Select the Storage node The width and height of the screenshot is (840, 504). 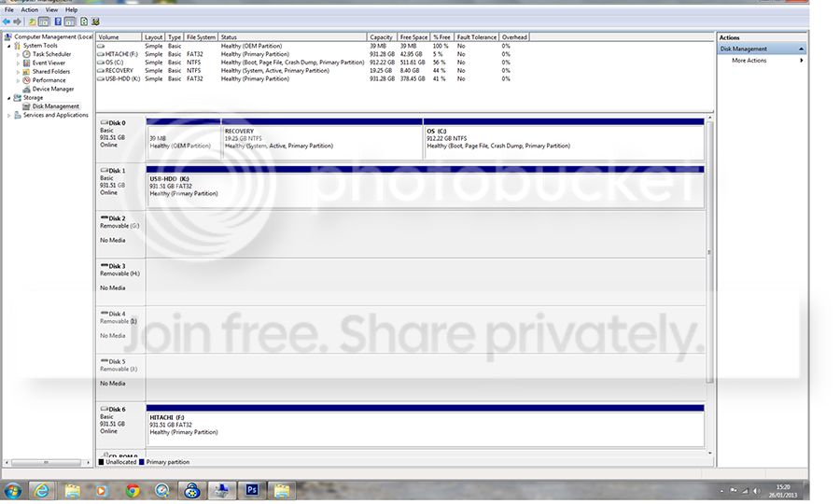pyautogui.click(x=33, y=97)
